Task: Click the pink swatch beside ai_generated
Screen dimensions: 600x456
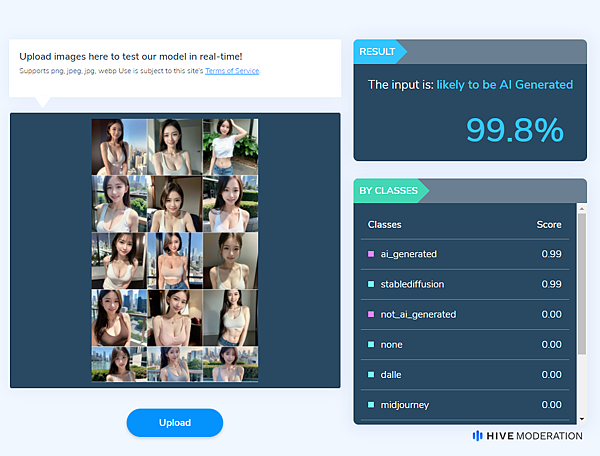Action: coord(371,254)
